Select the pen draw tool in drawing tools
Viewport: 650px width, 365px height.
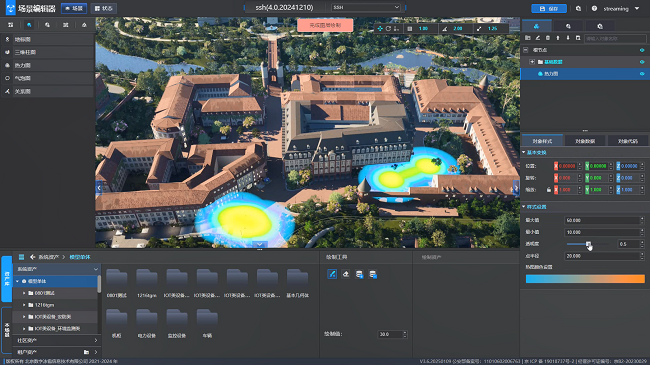(x=332, y=274)
